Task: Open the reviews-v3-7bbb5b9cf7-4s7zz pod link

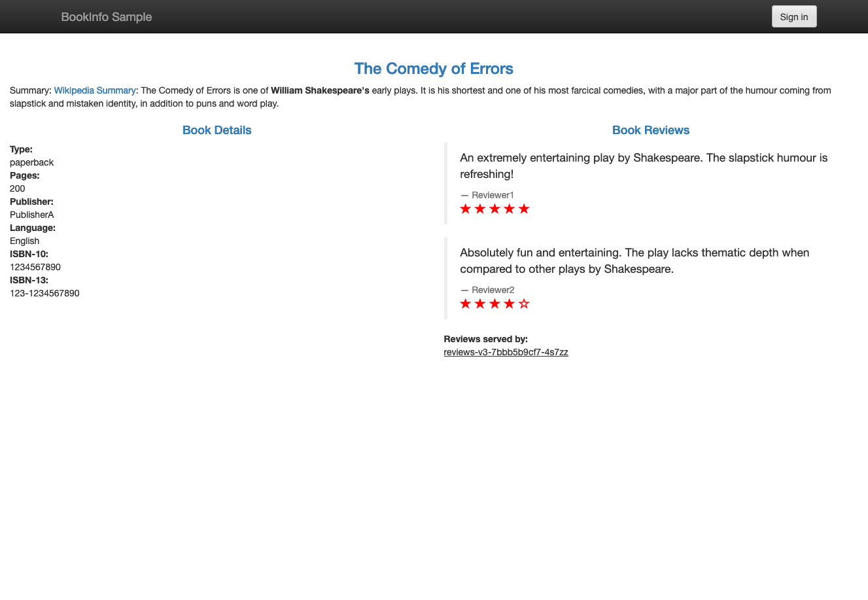Action: (x=506, y=352)
